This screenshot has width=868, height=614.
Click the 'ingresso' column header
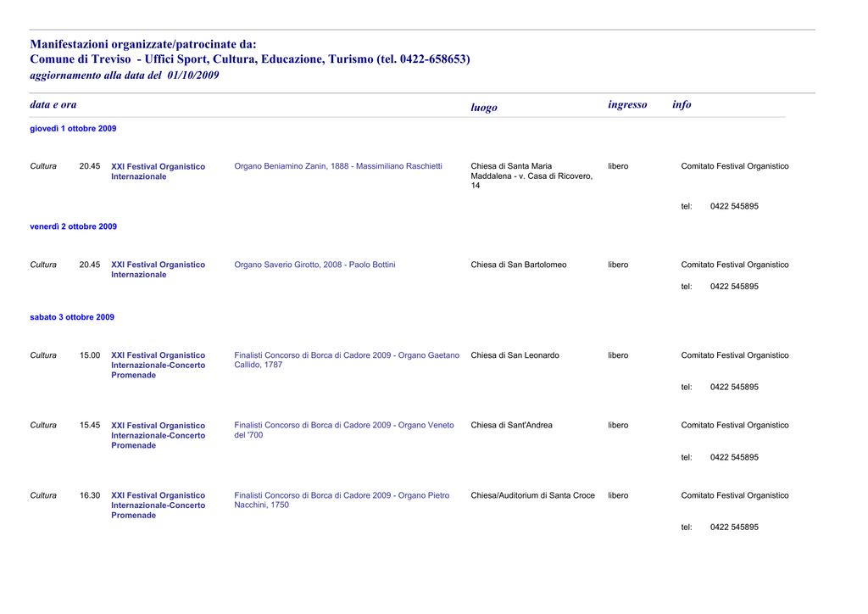pos(627,104)
